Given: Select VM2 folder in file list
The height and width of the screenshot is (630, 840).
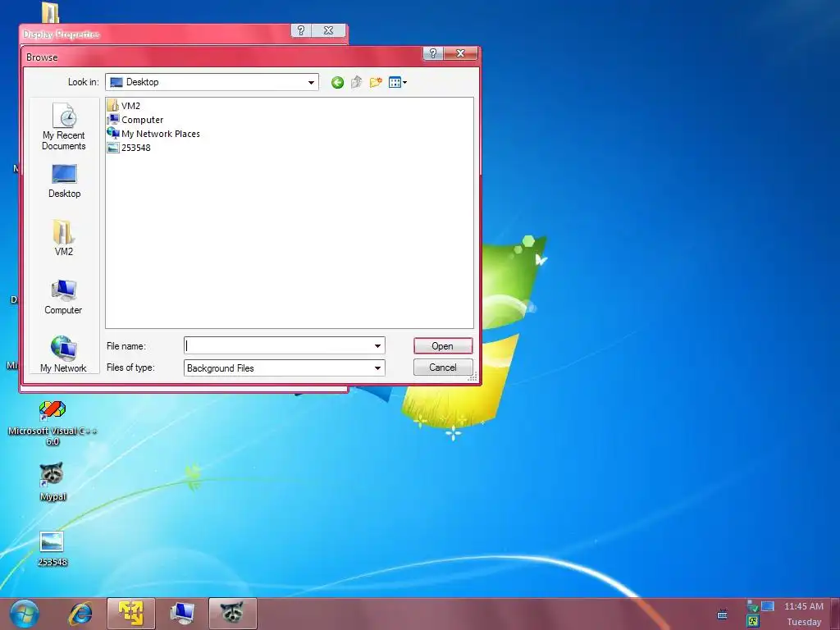Looking at the screenshot, I should (x=124, y=106).
